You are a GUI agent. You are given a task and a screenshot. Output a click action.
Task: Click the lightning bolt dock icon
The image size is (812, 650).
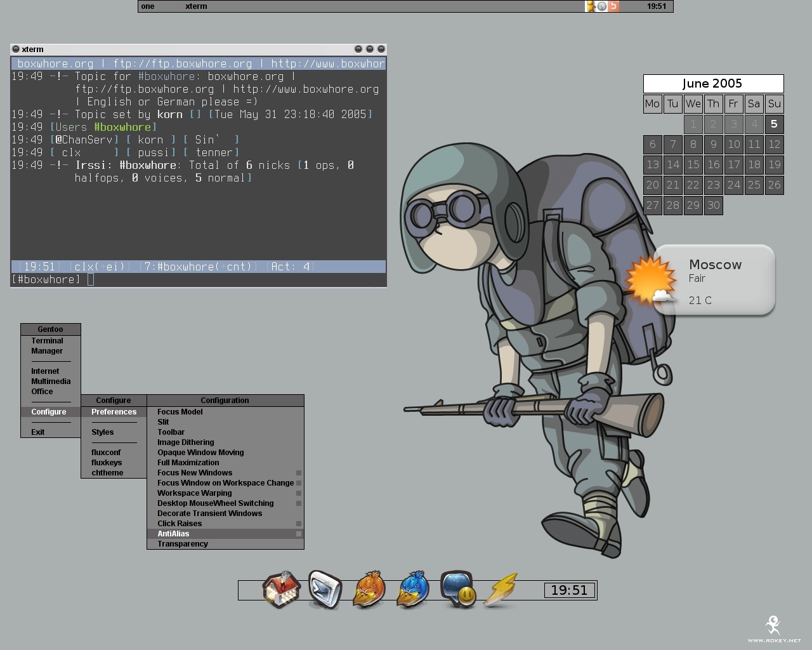[x=502, y=590]
